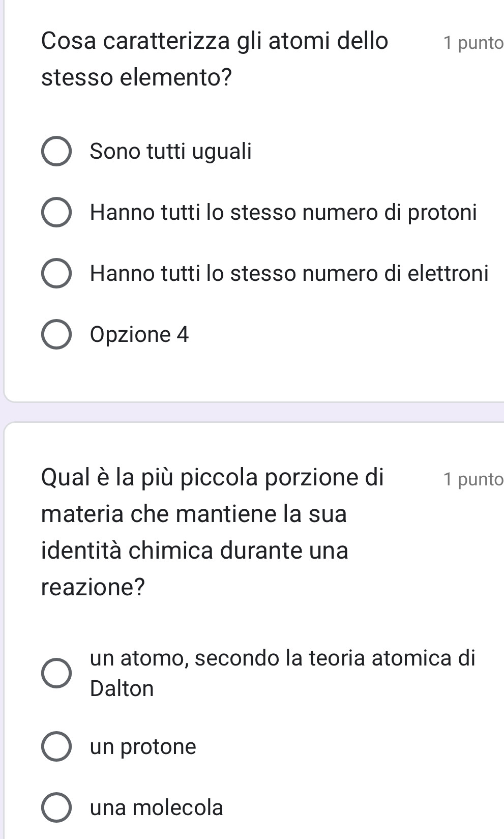This screenshot has width=504, height=839.
Task: Click '1 punto' beside the 'Qual è' question
Action: (x=472, y=479)
